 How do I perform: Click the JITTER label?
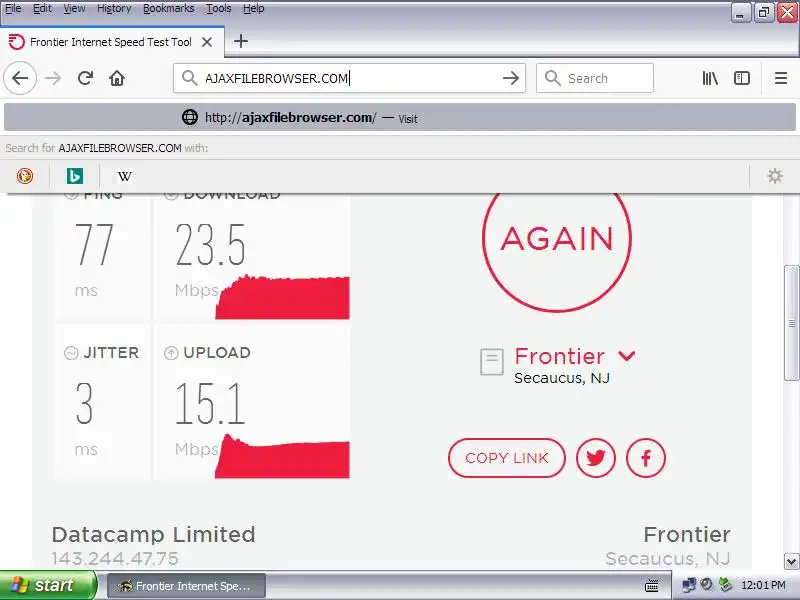[x=111, y=353]
